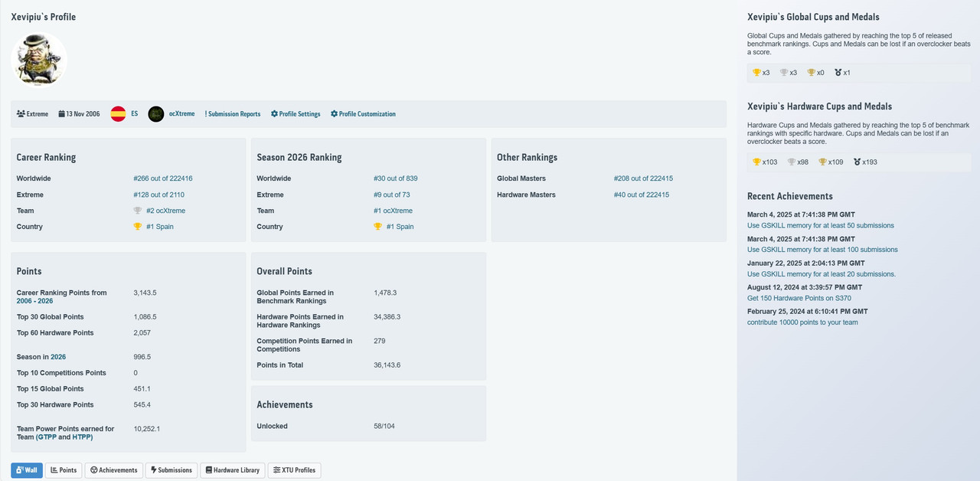Open career Extreme rank #128 out of 2110

[158, 195]
